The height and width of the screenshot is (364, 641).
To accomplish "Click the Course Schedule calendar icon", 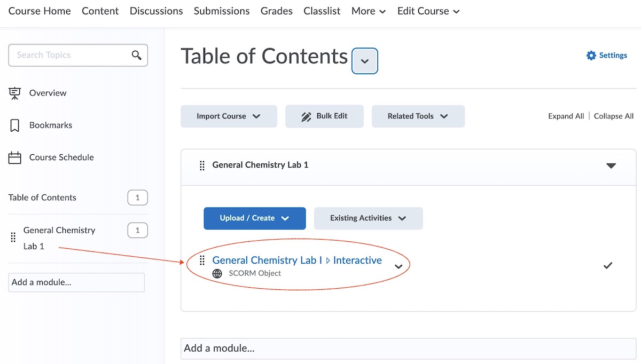I will point(15,158).
